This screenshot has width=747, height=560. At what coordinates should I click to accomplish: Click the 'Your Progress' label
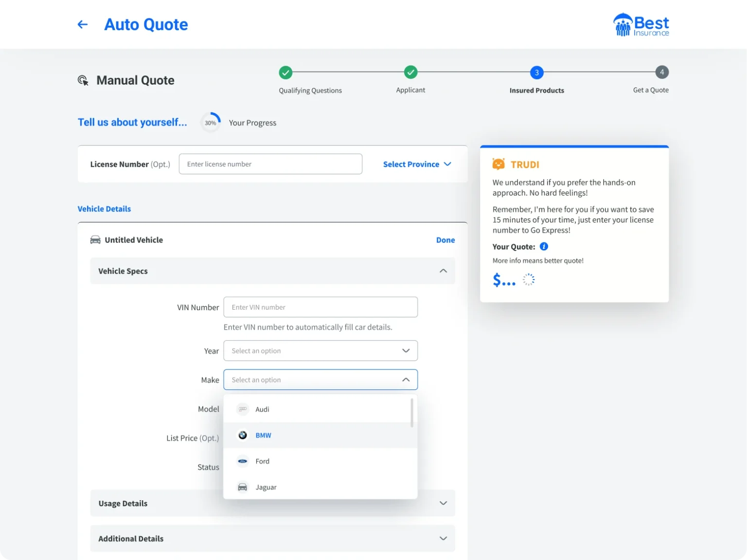pyautogui.click(x=252, y=123)
